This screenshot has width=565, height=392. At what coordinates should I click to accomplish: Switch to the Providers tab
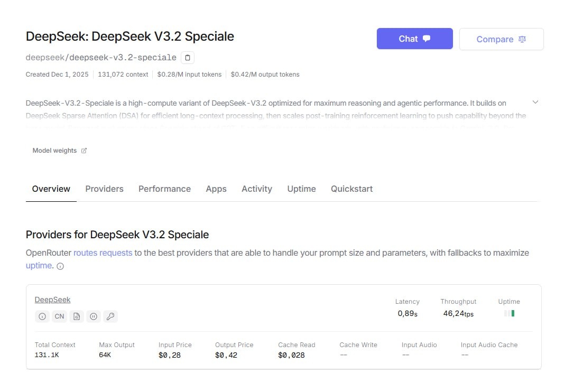pos(104,189)
